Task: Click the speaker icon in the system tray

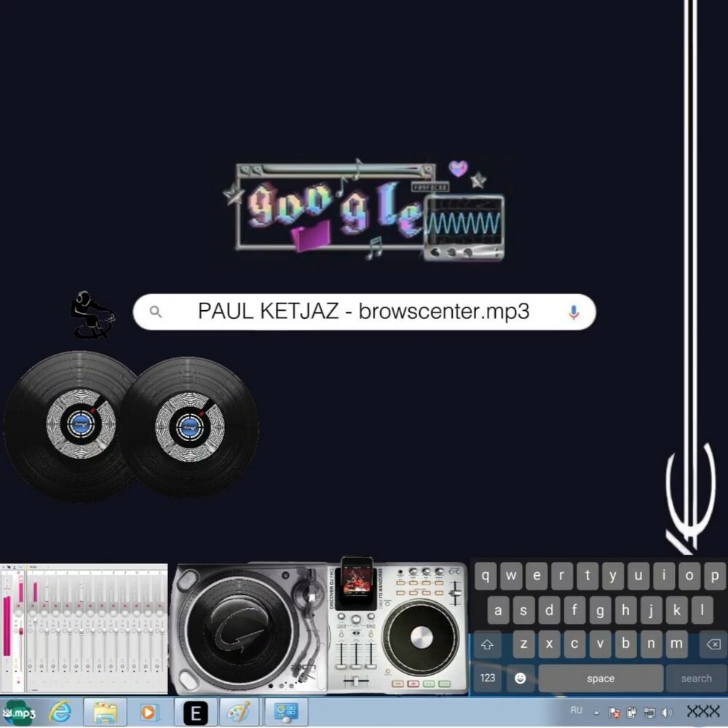Action: pos(667,713)
